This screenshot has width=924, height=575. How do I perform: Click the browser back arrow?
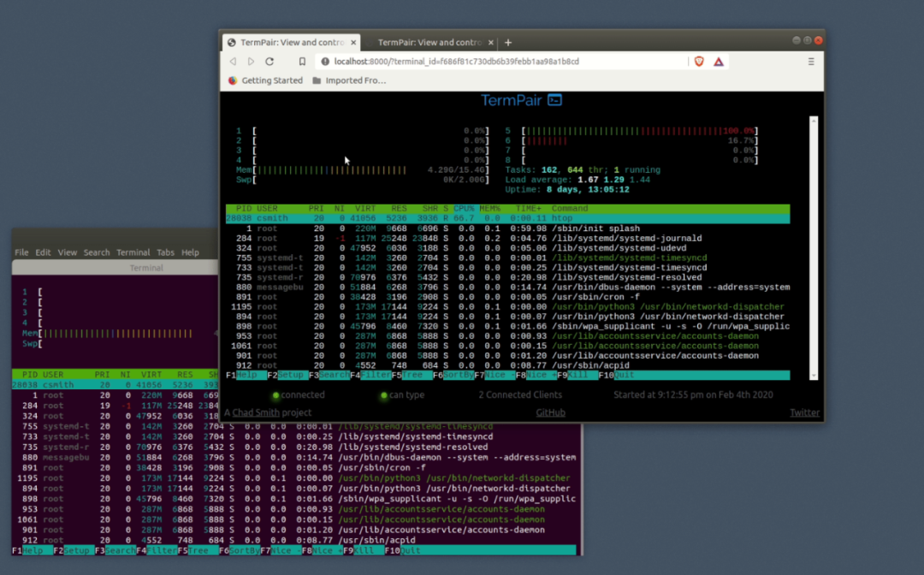coord(234,62)
